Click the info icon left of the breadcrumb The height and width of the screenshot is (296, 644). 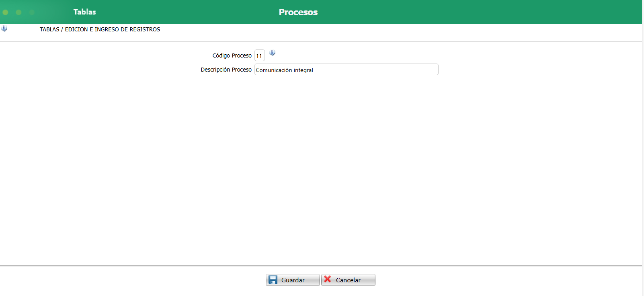[x=4, y=29]
